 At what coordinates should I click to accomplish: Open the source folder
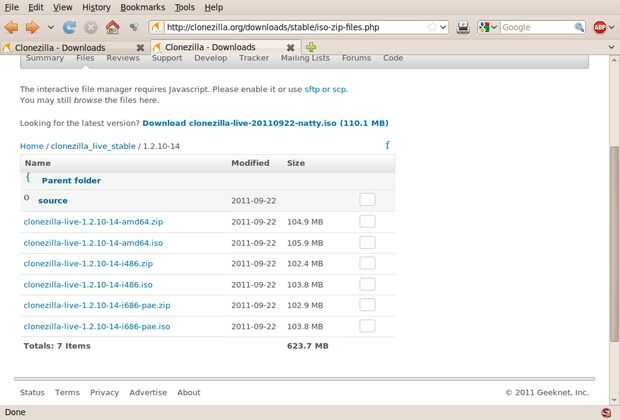[x=53, y=201]
